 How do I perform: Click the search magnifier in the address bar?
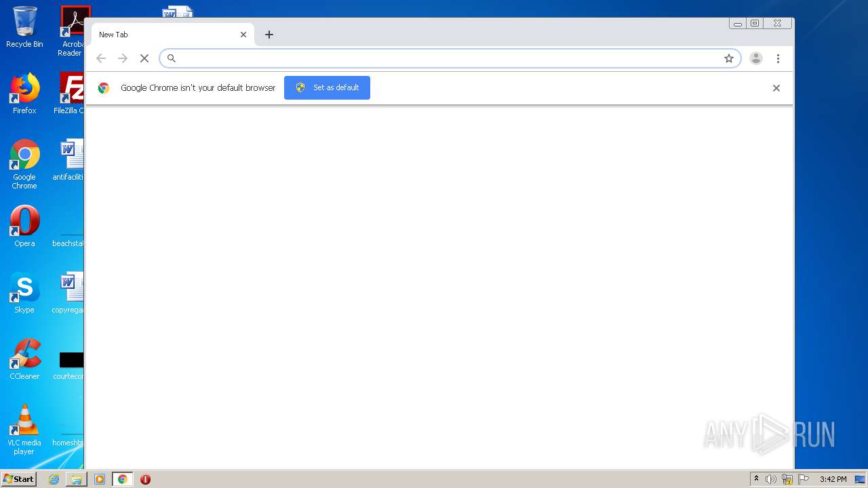[x=172, y=58]
